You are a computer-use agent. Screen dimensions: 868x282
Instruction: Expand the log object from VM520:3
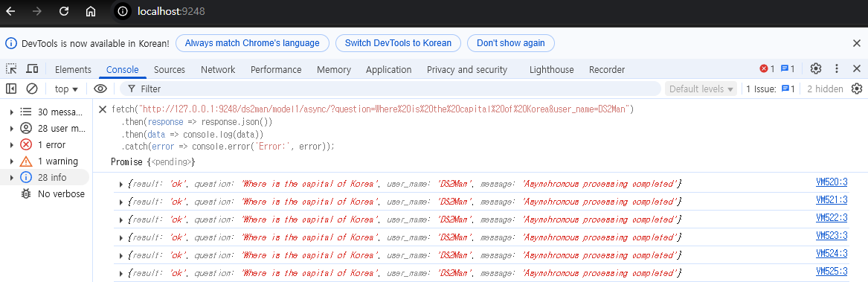[121, 184]
